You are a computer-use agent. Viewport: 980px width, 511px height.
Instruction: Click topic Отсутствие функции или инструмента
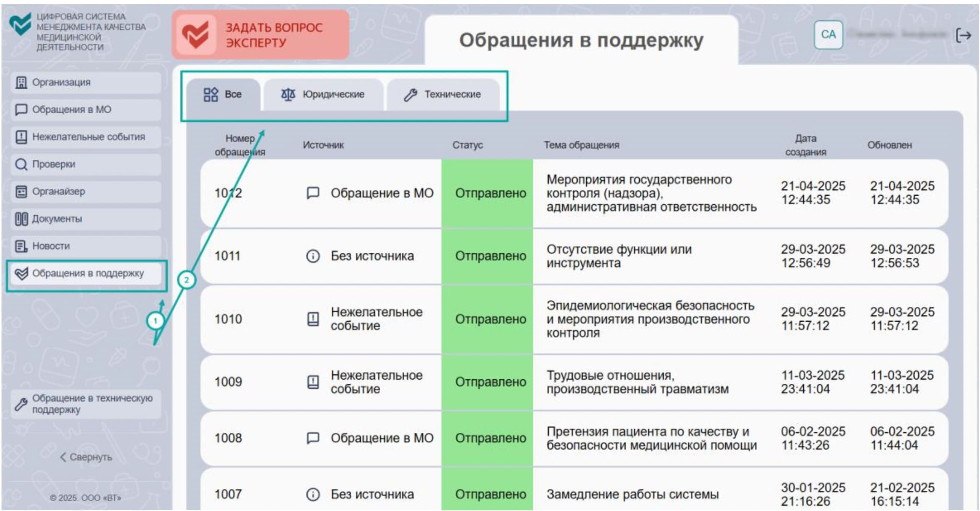(x=619, y=256)
